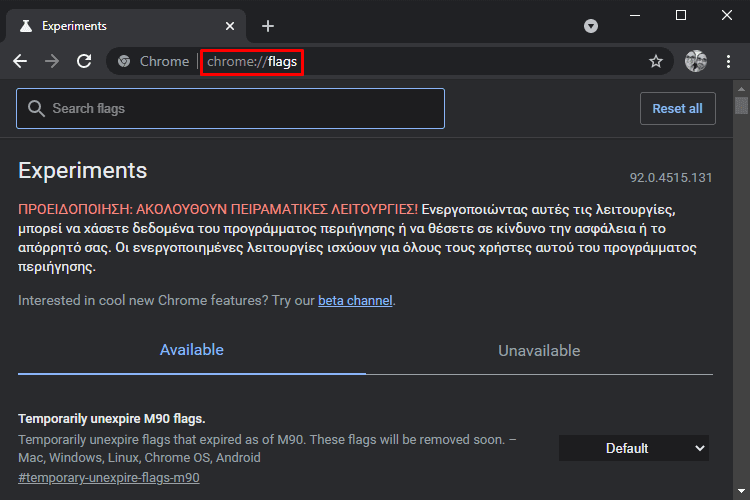Screen dimensions: 750x500
Task: Open the #temporary-unexpire-flags-m90 link
Action: click(109, 478)
